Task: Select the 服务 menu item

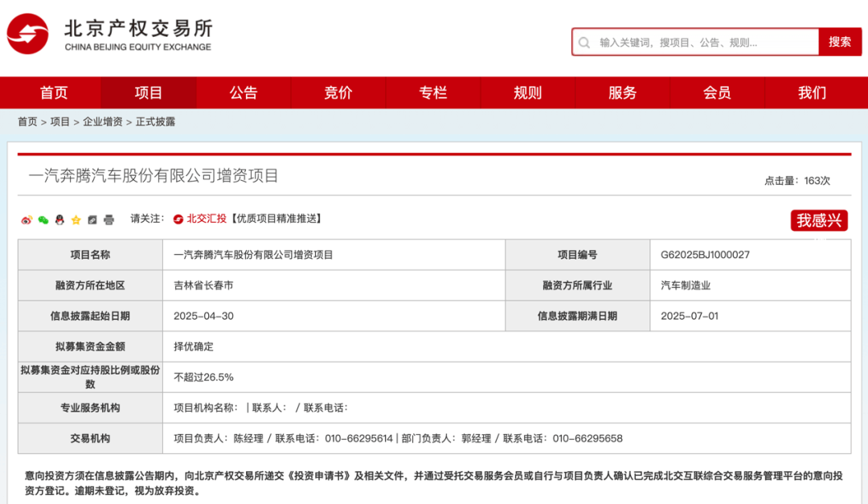Action: pos(622,92)
